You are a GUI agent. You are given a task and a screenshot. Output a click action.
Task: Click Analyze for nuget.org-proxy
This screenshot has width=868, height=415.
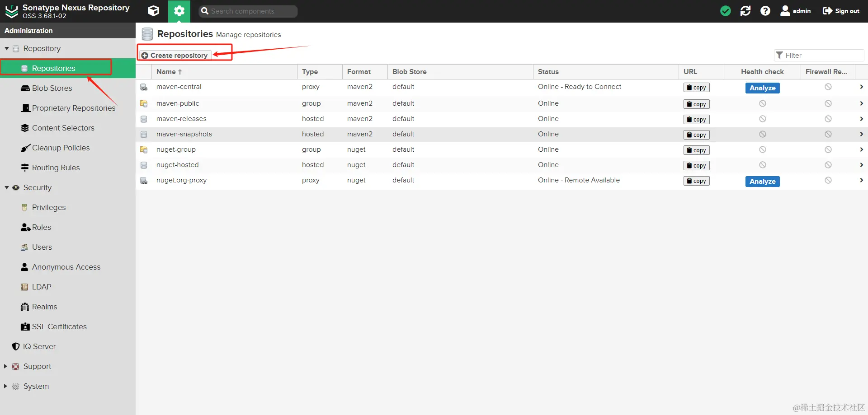tap(762, 182)
